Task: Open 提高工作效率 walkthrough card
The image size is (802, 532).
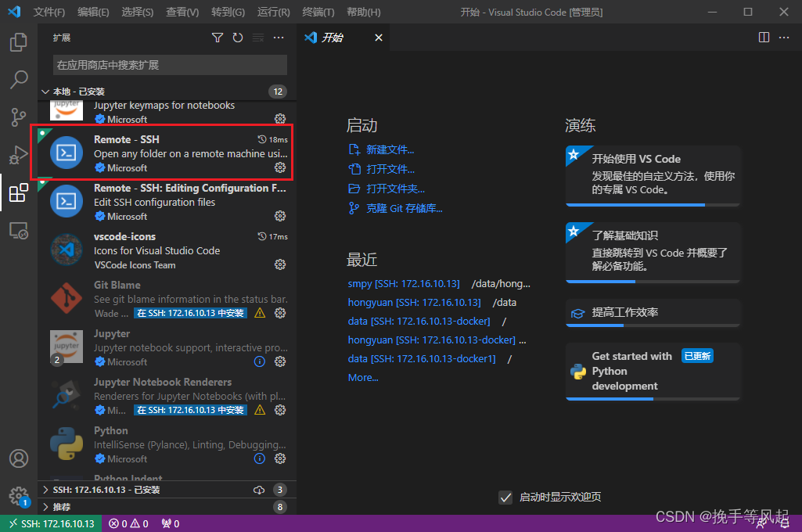Action: (653, 313)
